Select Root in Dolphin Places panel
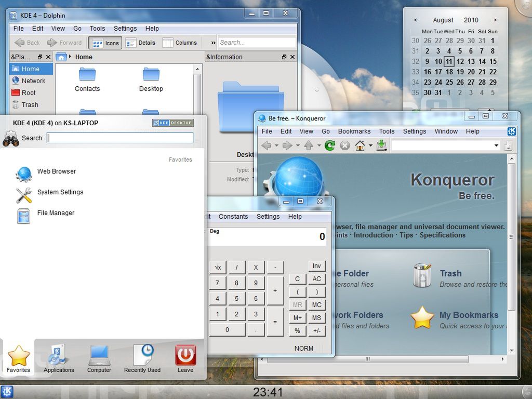This screenshot has width=532, height=399. 31,92
